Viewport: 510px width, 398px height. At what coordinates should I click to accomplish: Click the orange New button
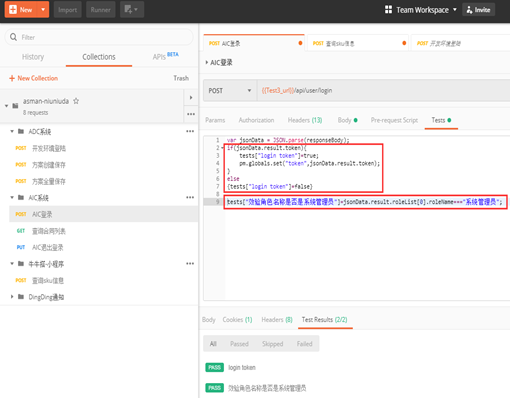tap(21, 10)
